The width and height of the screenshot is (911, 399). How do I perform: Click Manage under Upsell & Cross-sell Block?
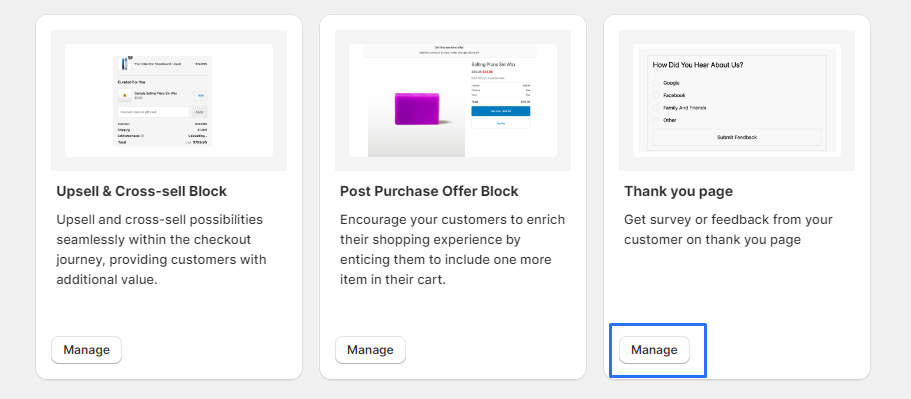point(87,350)
